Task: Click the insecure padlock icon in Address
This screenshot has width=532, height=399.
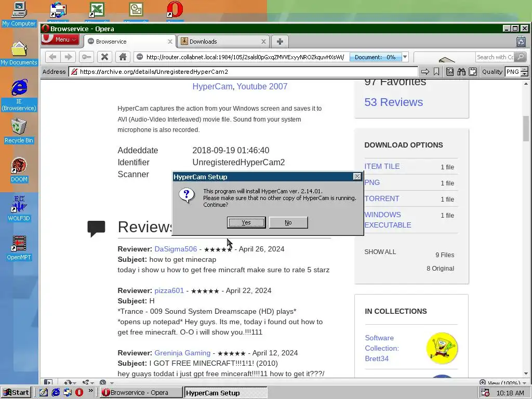Action: click(x=74, y=72)
